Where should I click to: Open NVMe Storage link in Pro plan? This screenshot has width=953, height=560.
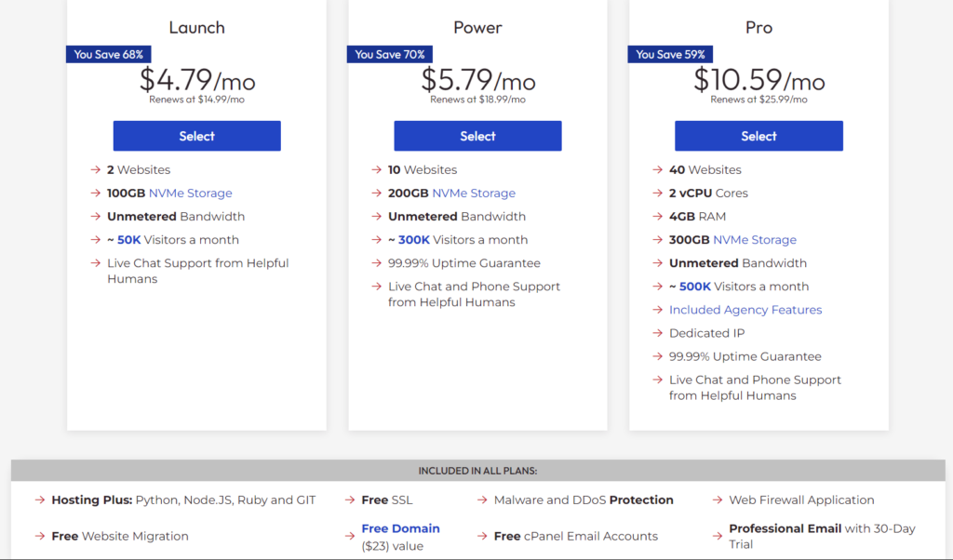754,240
